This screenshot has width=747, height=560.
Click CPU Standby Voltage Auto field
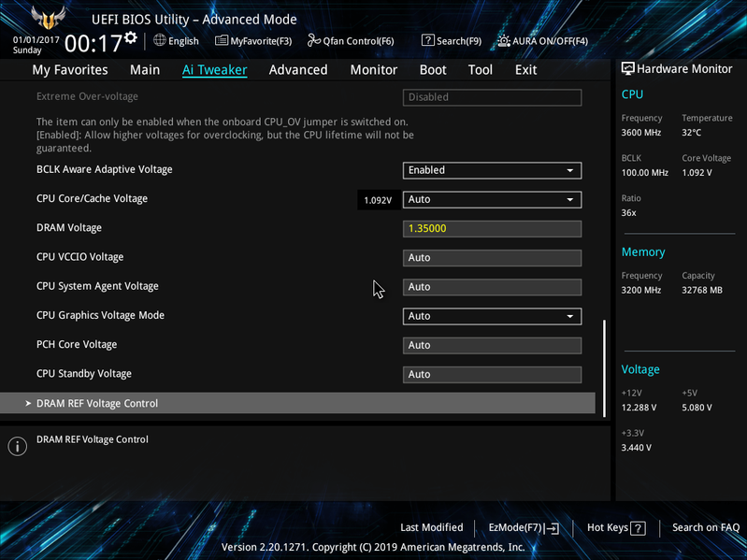click(492, 374)
